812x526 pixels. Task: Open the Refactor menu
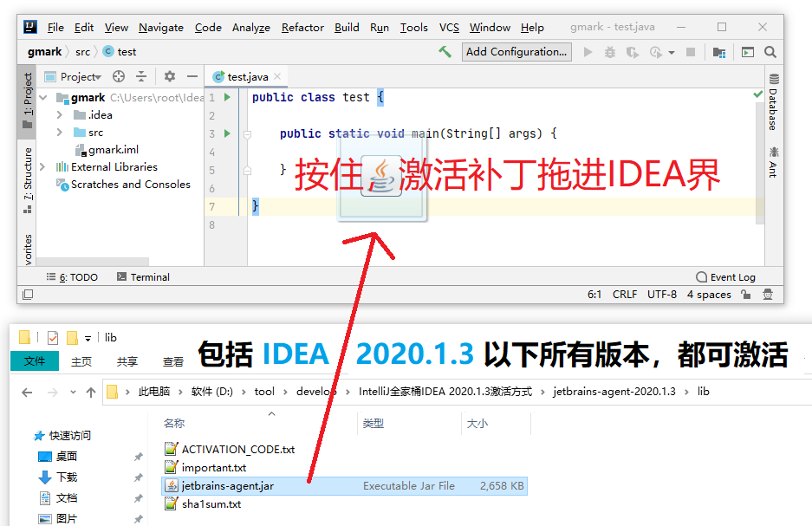[x=302, y=28]
